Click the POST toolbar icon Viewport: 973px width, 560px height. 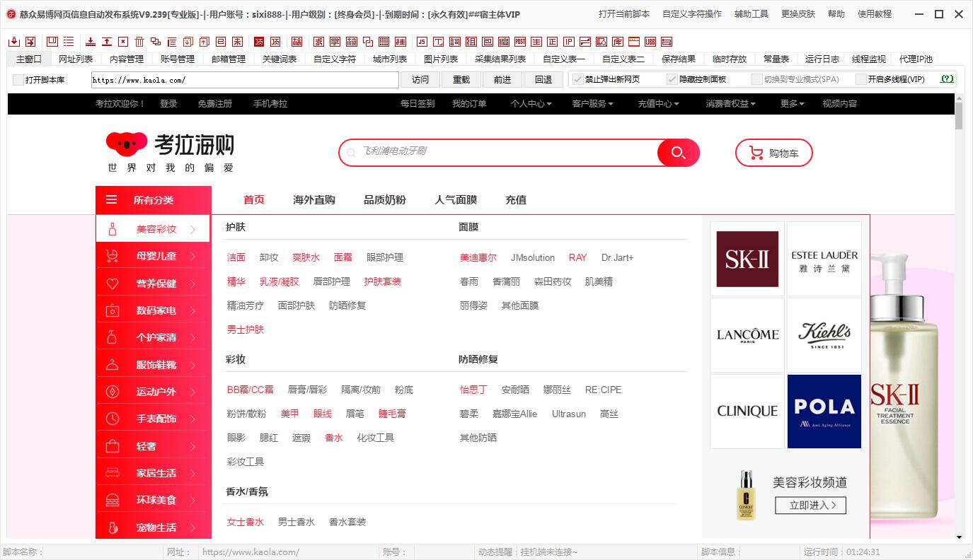click(520, 42)
